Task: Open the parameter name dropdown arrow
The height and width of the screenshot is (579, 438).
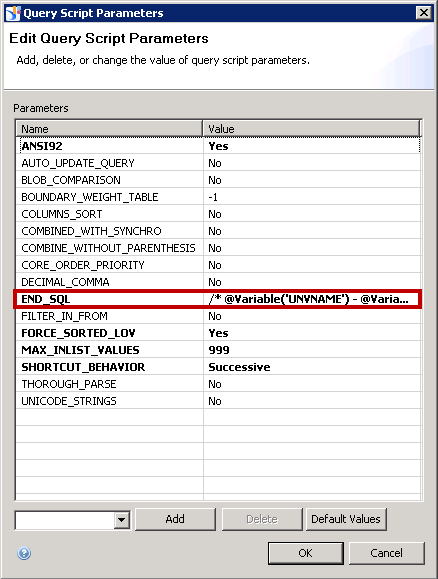Action: point(122,520)
